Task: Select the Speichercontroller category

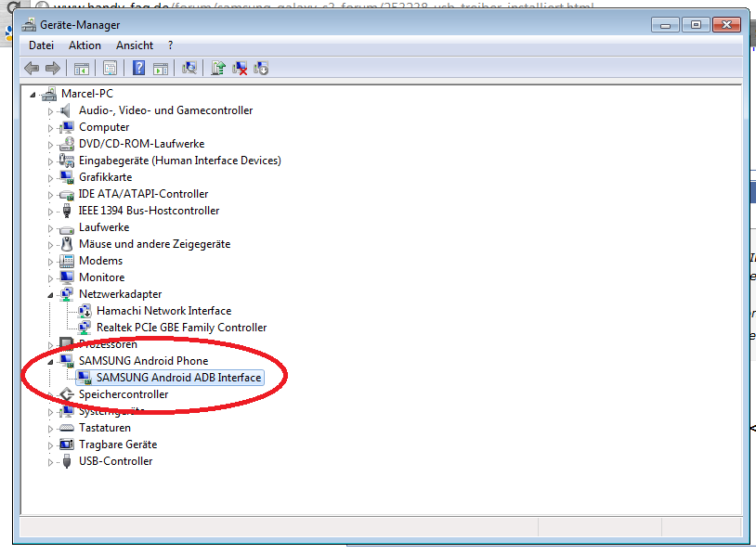Action: (x=124, y=394)
